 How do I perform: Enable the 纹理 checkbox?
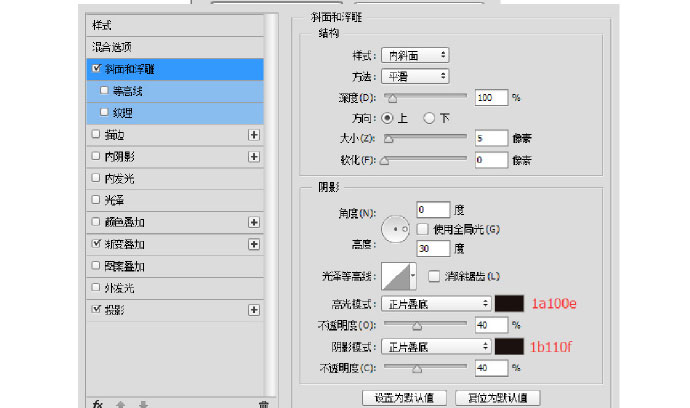pyautogui.click(x=104, y=112)
